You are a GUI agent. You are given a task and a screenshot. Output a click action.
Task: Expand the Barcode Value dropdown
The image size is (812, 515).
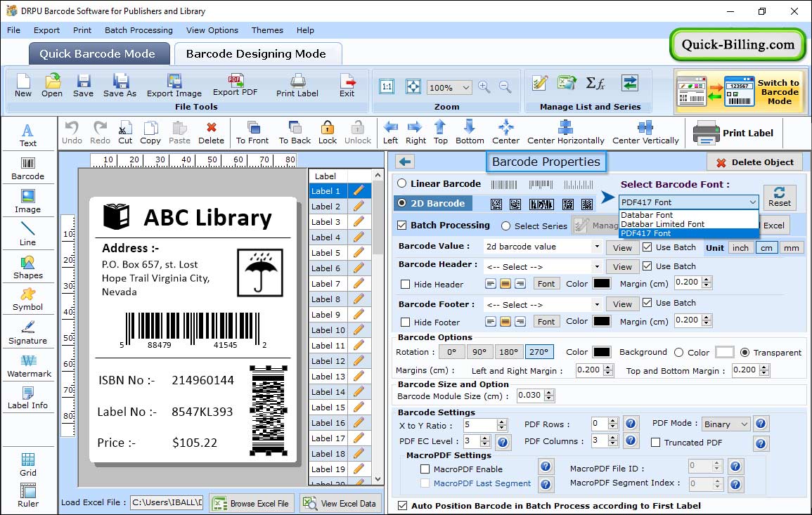[x=597, y=247]
